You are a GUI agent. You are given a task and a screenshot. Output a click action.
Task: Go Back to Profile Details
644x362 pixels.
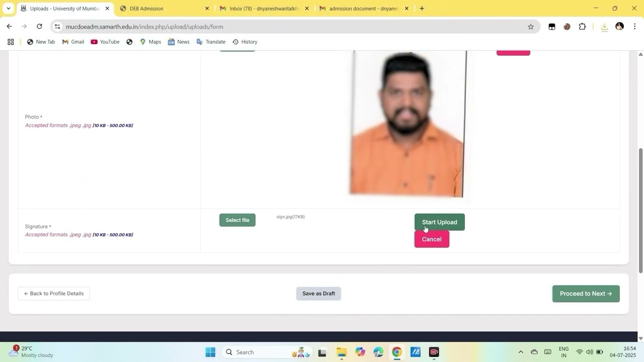[x=54, y=294]
